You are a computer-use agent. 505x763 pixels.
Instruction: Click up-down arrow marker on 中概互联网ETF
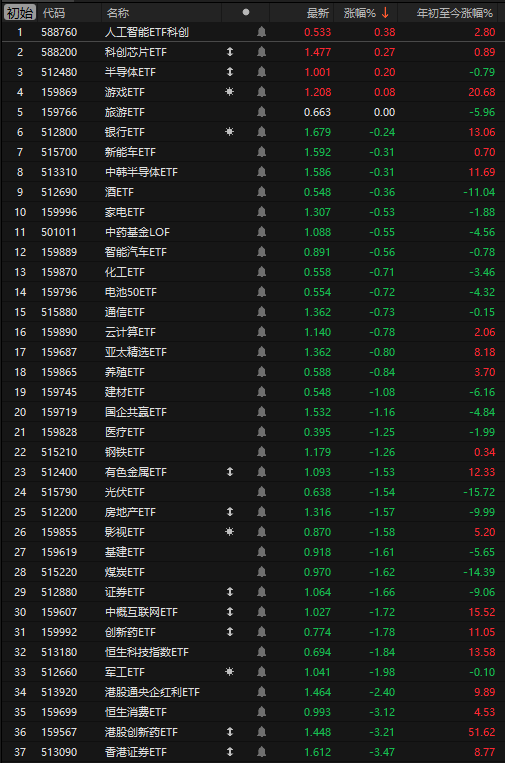(230, 611)
